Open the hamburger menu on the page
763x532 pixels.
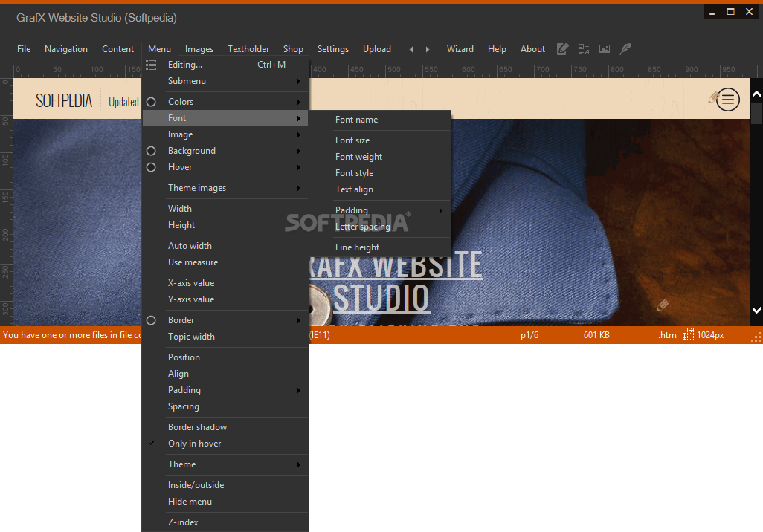[728, 100]
